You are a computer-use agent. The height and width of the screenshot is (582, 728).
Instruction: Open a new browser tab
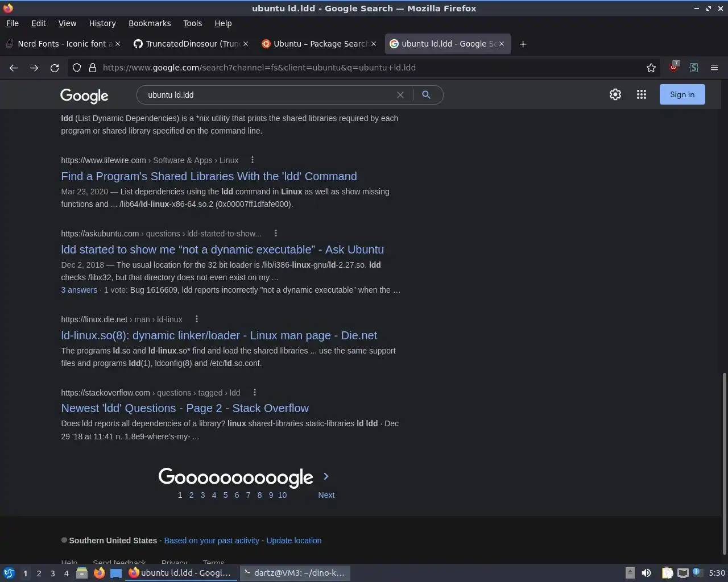[x=523, y=44]
